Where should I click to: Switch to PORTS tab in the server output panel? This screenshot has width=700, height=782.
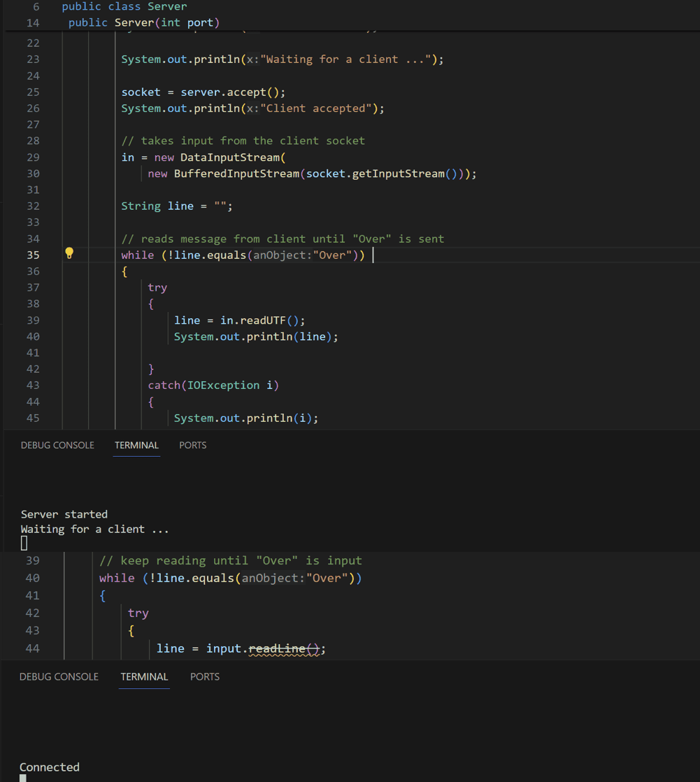coord(192,445)
